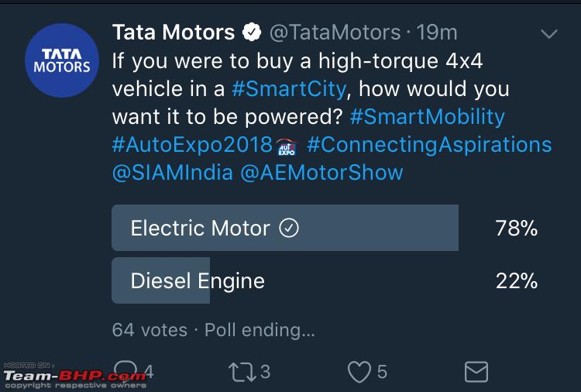Click the checkmark on Electric Motor choice
This screenshot has width=581, height=392.
coord(289,228)
